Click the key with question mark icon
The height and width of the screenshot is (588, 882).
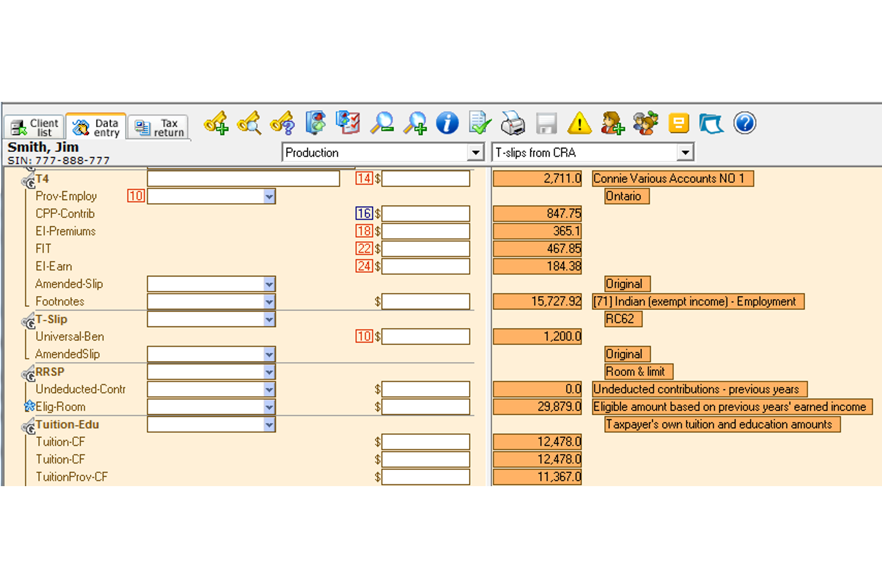282,123
